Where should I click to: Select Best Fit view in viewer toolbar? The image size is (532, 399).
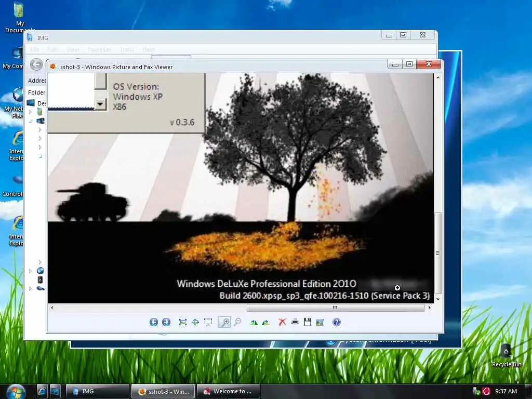pyautogui.click(x=182, y=322)
